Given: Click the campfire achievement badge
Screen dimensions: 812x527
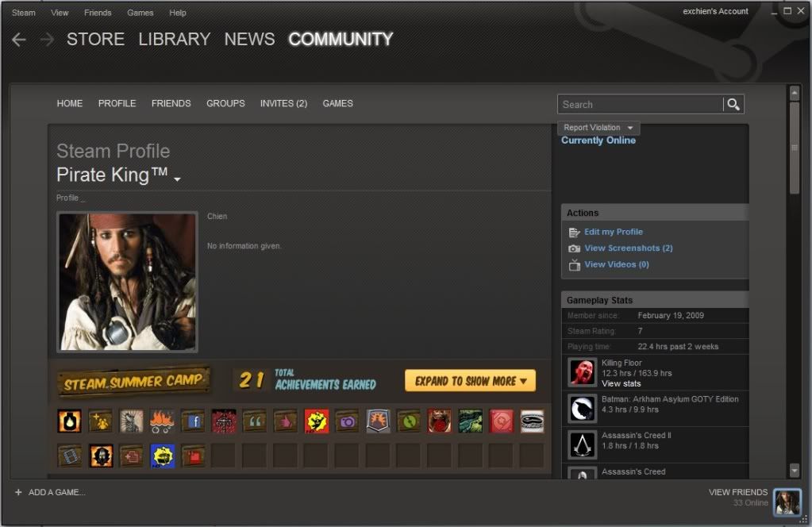Looking at the screenshot, I should [x=162, y=421].
